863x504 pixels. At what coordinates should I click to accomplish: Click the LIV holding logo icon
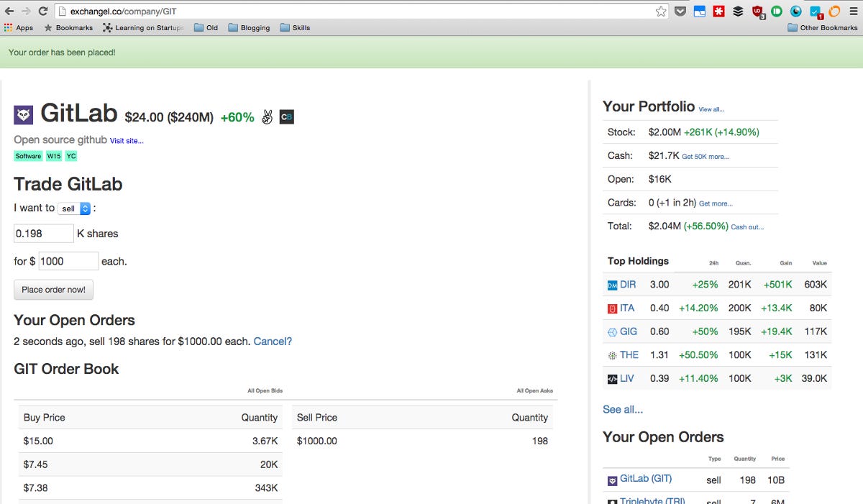click(613, 379)
